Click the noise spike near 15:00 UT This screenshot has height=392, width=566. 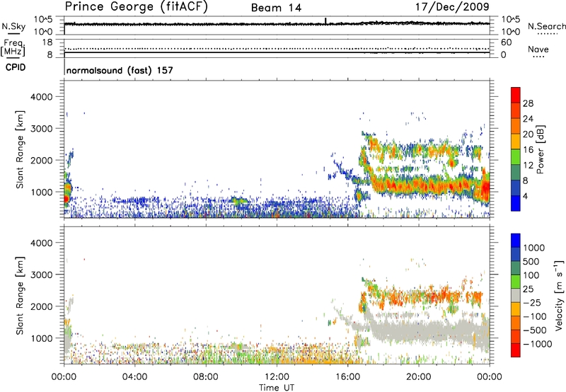coord(325,21)
